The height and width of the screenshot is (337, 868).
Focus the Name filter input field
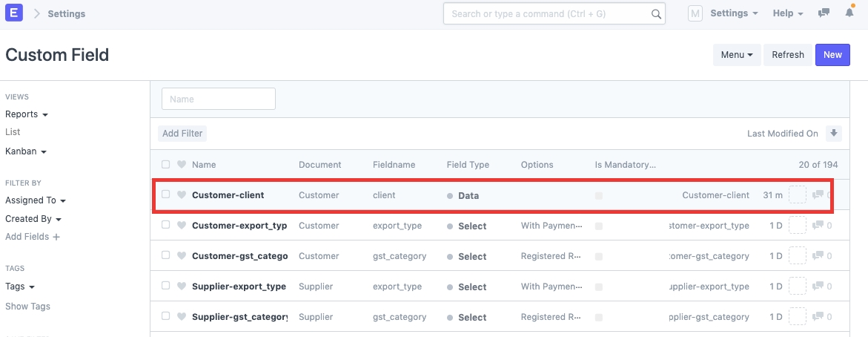tap(219, 99)
